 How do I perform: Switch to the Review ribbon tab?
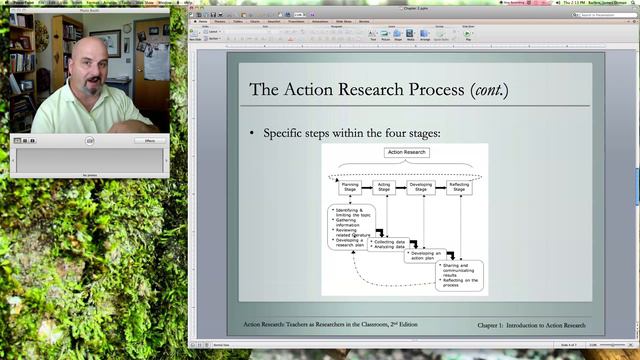tap(364, 21)
